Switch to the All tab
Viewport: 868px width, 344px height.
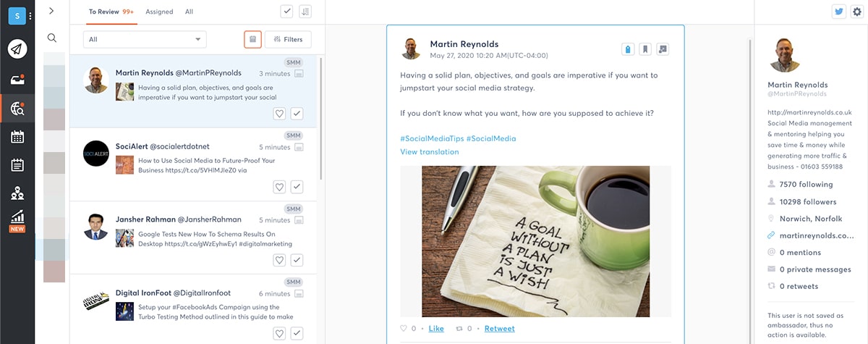click(x=189, y=12)
